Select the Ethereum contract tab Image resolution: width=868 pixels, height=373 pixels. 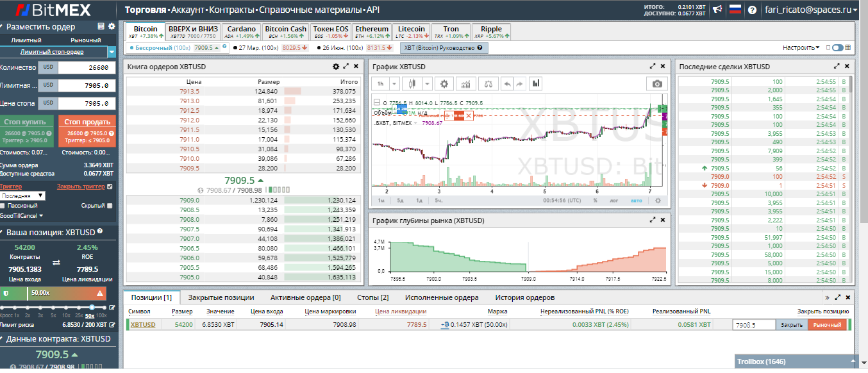click(372, 32)
